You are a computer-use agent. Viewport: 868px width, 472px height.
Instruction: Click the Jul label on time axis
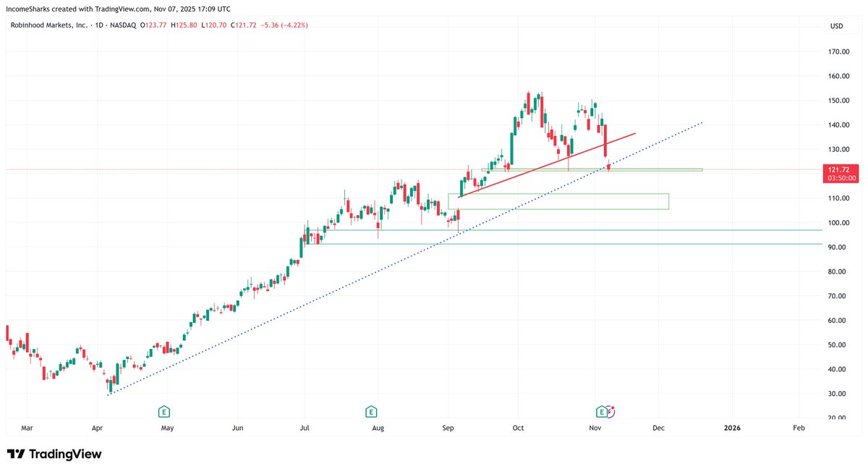(305, 429)
